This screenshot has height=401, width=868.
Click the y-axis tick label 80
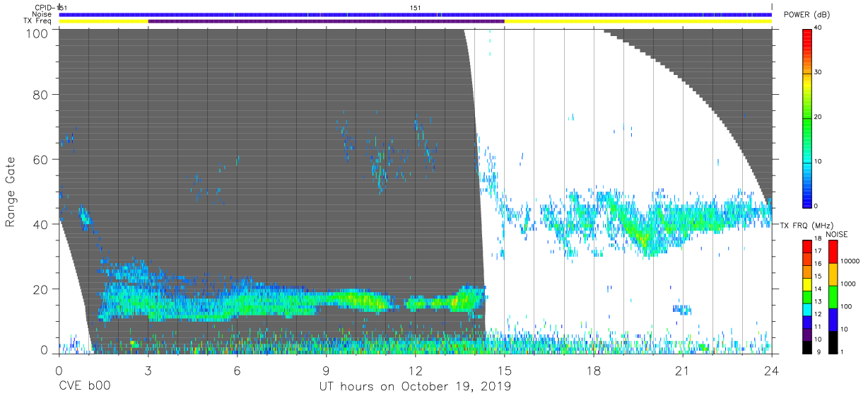(40, 94)
